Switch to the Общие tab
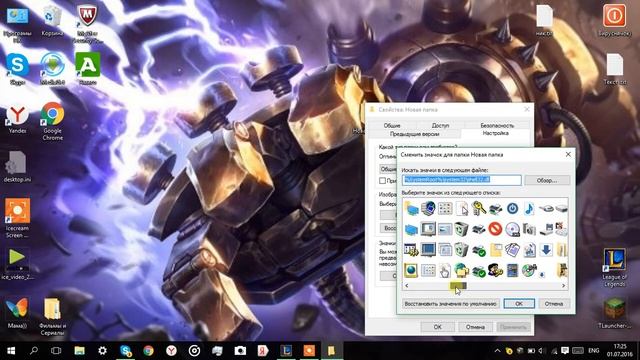Viewport: 640px width, 360px height. pyautogui.click(x=391, y=125)
